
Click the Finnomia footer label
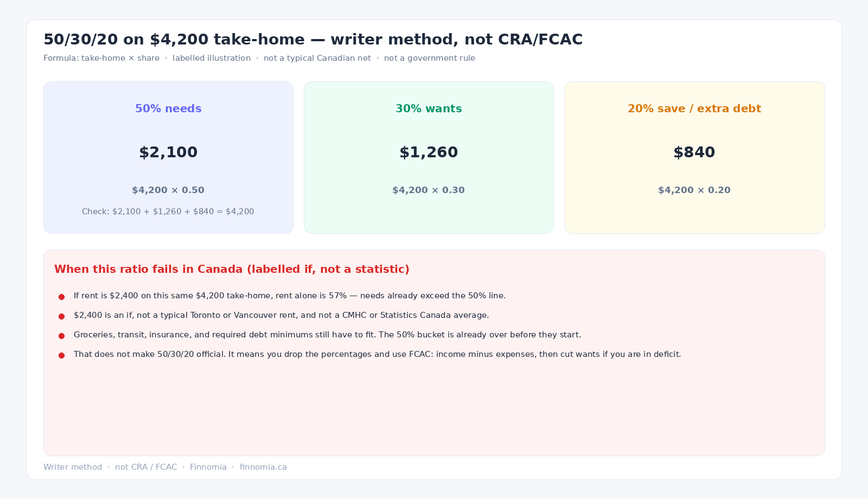click(208, 467)
